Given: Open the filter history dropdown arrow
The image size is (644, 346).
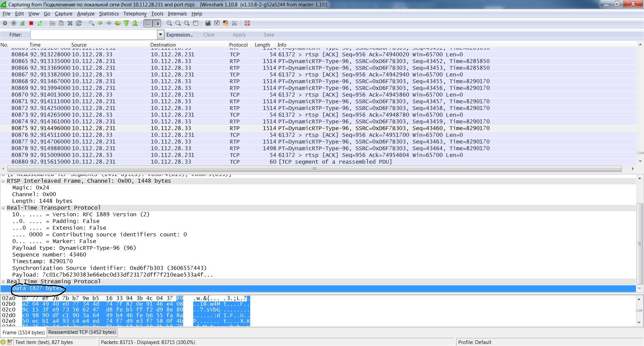Looking at the screenshot, I should pyautogui.click(x=160, y=35).
